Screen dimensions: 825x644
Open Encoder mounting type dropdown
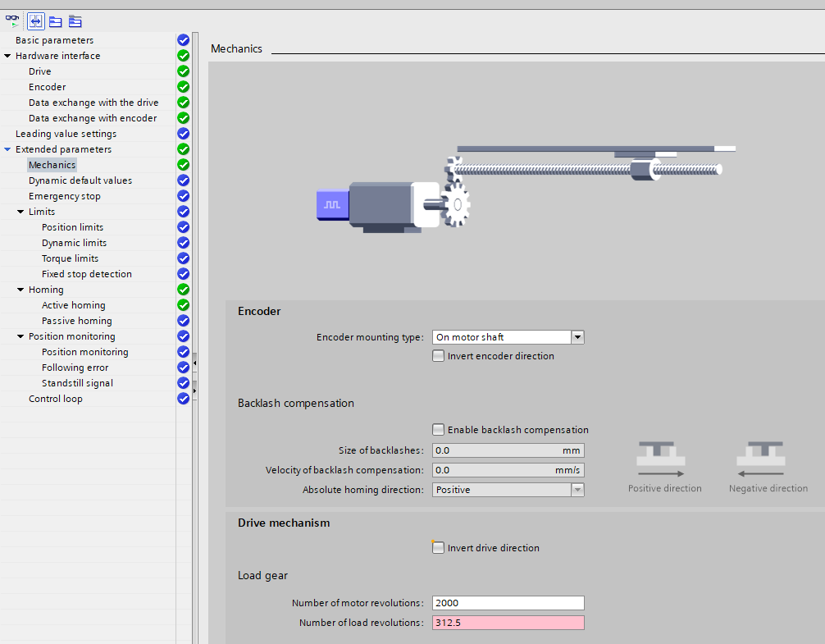coord(577,337)
